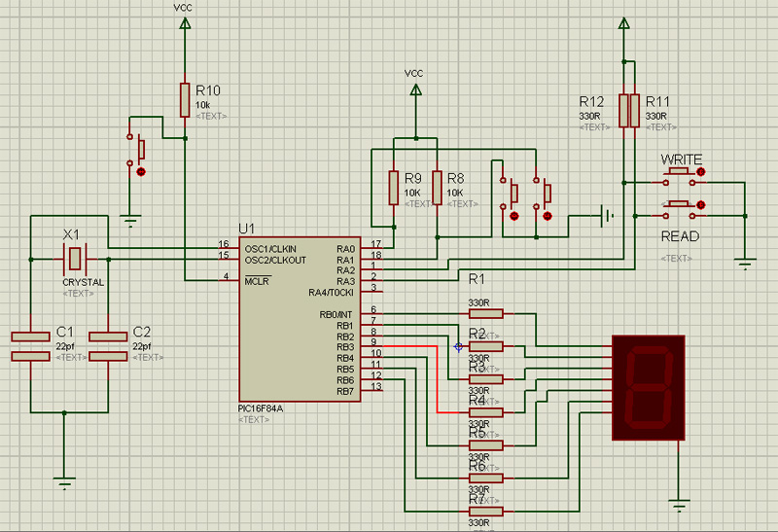Select the R8 resistor symbol
The image size is (778, 532).
click(437, 188)
